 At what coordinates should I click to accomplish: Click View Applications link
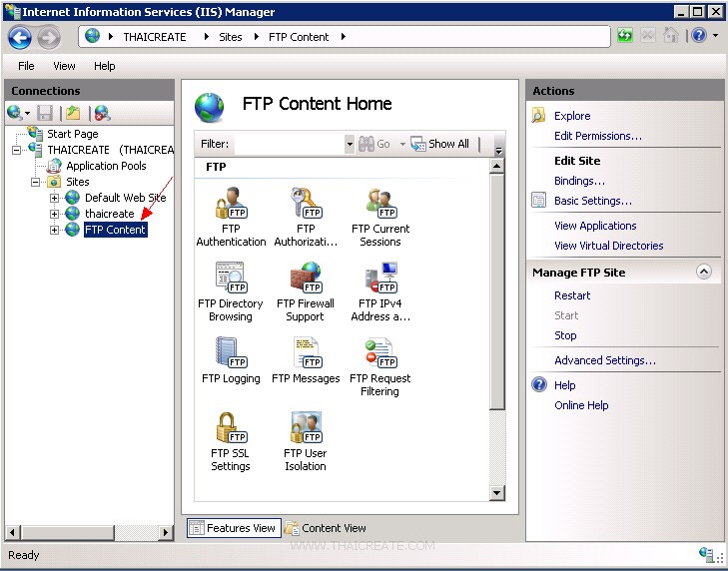[595, 226]
